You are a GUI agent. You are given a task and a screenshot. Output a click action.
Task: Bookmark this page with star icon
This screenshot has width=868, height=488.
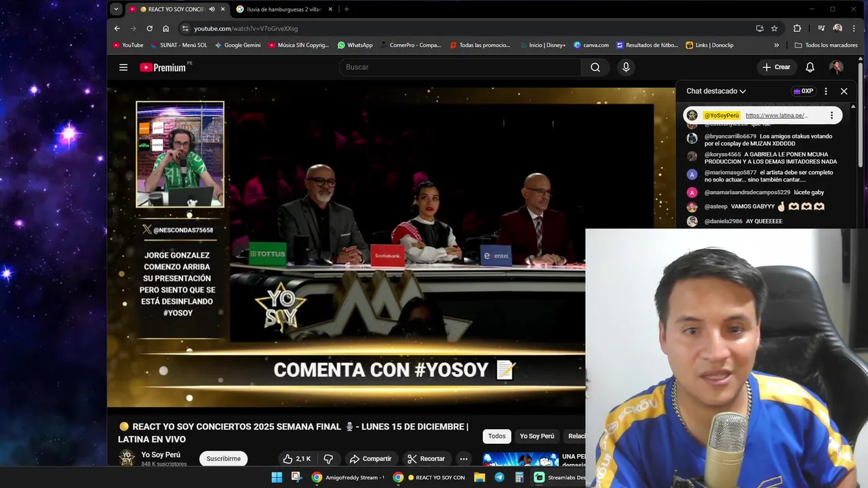pos(774,28)
